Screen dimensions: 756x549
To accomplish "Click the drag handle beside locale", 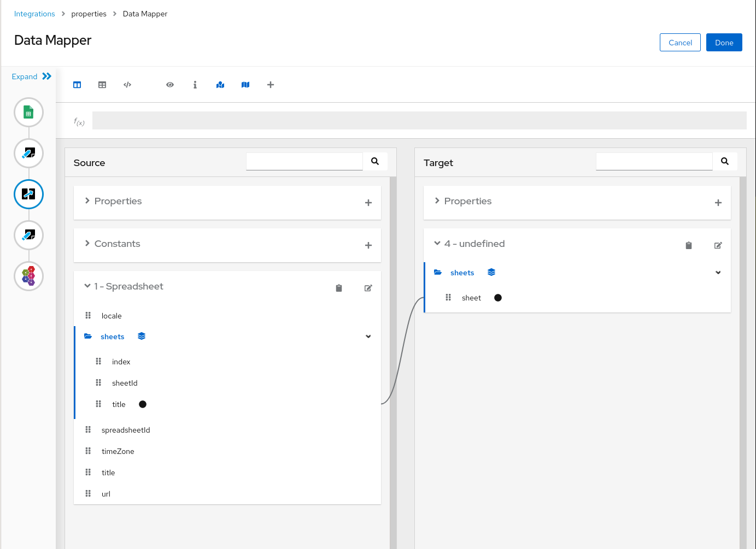I will click(88, 315).
